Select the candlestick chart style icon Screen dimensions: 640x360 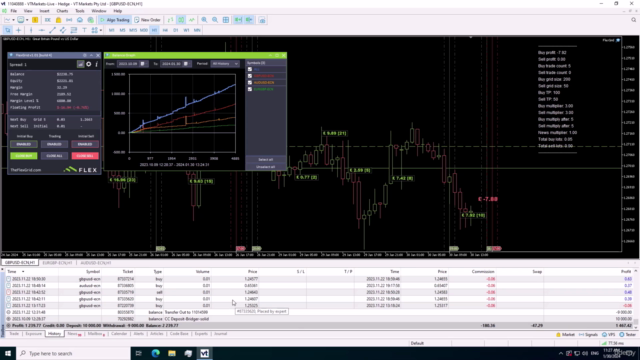[181, 20]
